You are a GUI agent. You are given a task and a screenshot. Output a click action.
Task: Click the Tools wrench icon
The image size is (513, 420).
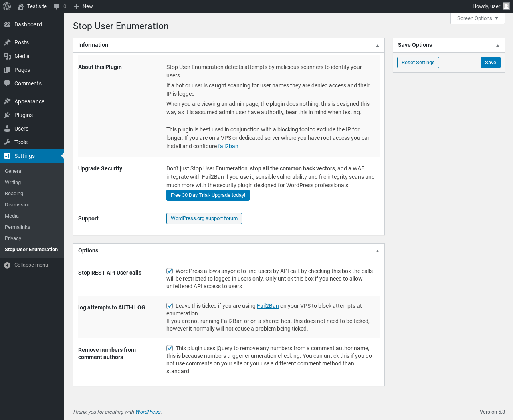click(x=7, y=142)
